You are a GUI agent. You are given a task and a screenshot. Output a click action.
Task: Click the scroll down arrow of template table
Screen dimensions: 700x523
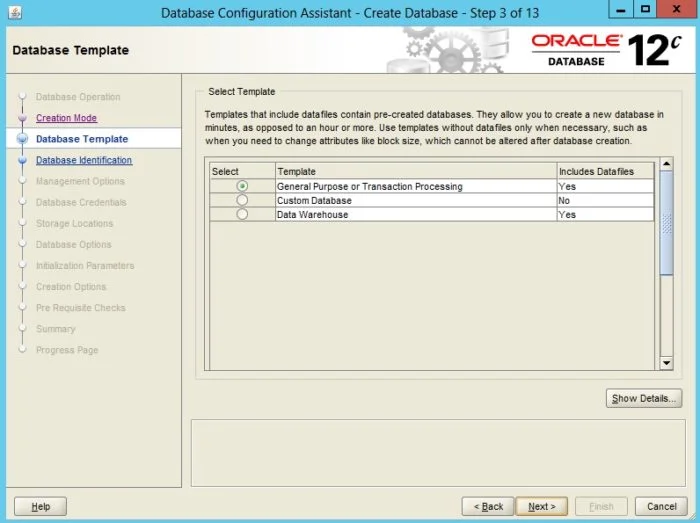point(666,363)
